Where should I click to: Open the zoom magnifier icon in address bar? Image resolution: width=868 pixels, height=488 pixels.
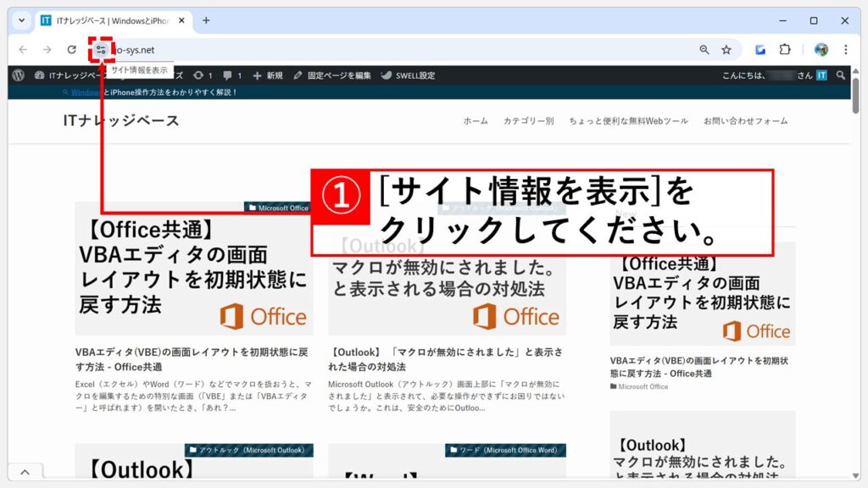pos(704,50)
